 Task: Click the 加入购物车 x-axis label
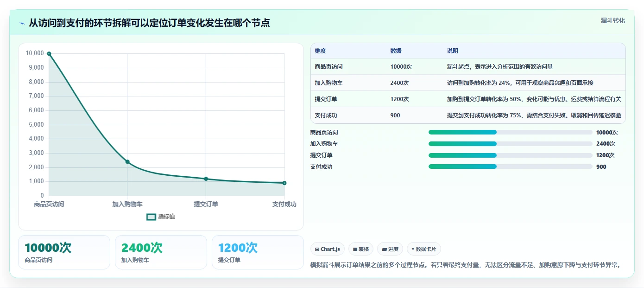pyautogui.click(x=127, y=204)
